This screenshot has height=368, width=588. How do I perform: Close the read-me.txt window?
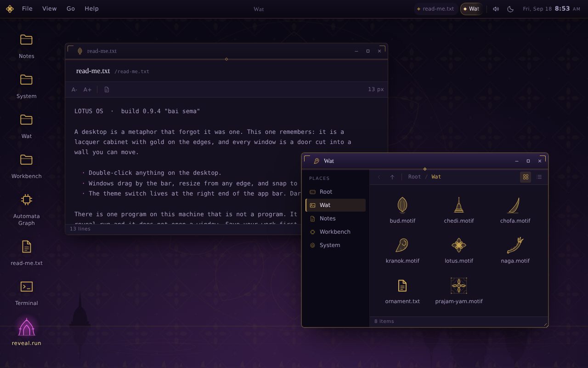[379, 51]
